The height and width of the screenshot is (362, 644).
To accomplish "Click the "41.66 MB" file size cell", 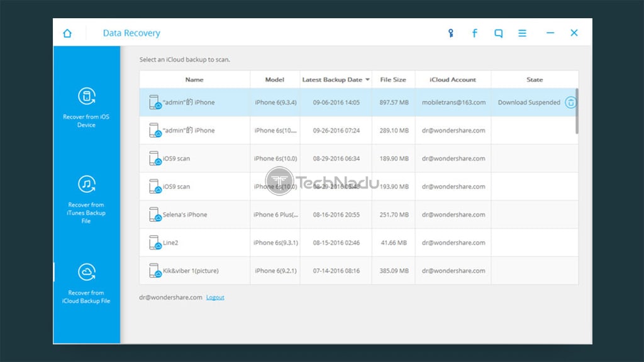I will [x=394, y=243].
